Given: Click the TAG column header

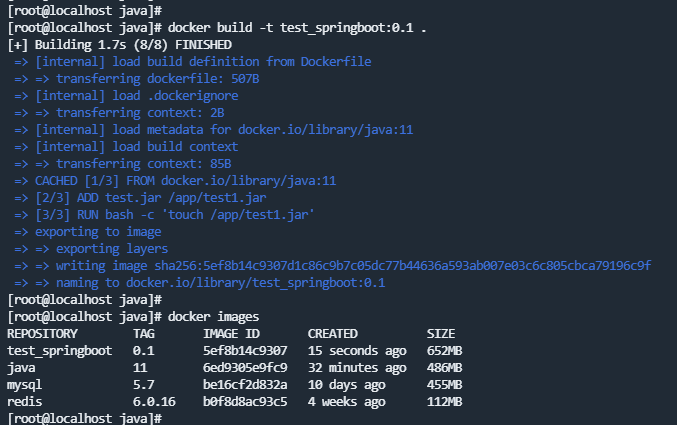Looking at the screenshot, I should pyautogui.click(x=144, y=334).
